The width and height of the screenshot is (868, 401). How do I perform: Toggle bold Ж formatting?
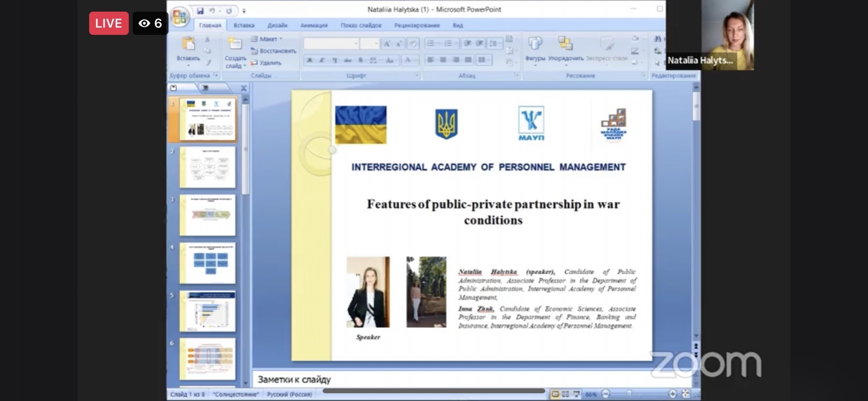310,60
